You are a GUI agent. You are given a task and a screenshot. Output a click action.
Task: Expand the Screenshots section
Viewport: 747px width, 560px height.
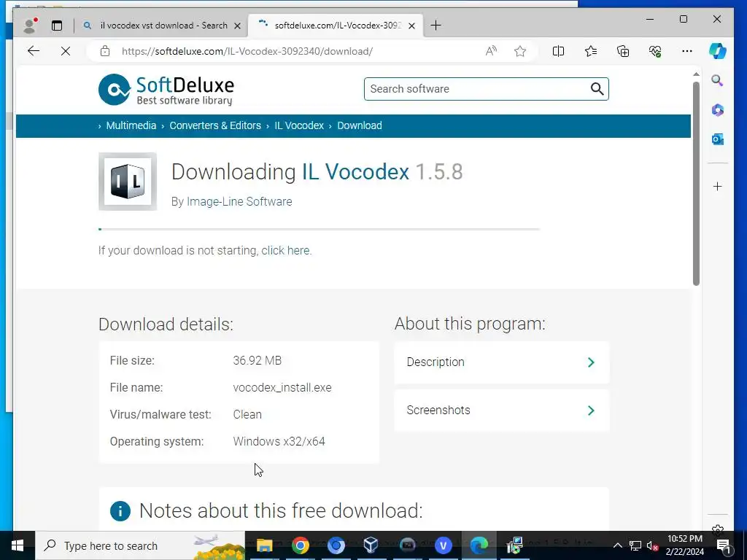[502, 411]
